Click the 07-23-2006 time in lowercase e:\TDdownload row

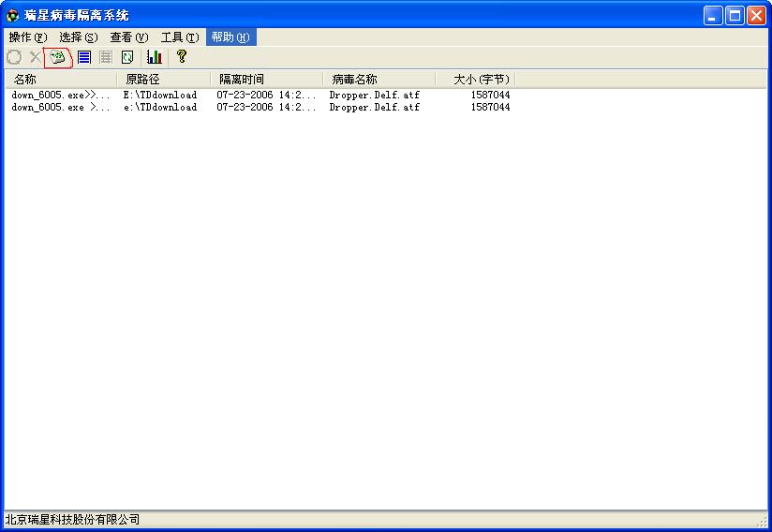(x=266, y=108)
